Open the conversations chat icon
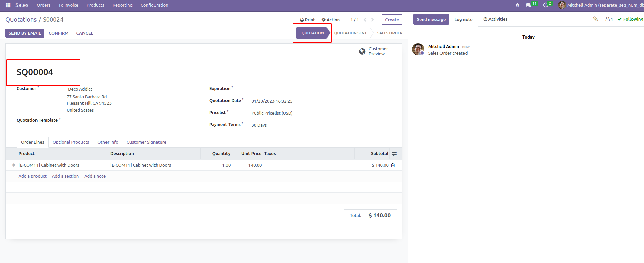The width and height of the screenshot is (644, 263). 529,5
